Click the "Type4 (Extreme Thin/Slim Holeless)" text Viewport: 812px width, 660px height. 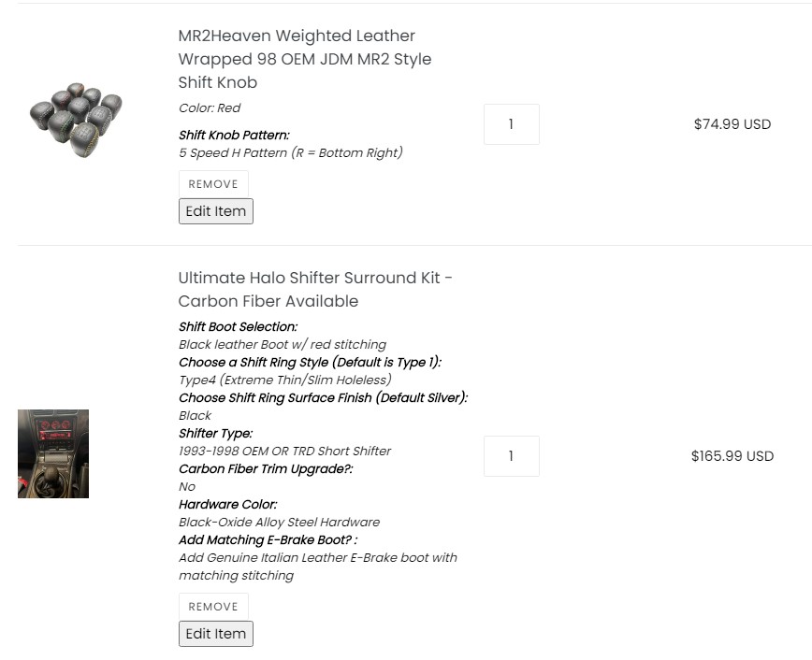pos(284,380)
